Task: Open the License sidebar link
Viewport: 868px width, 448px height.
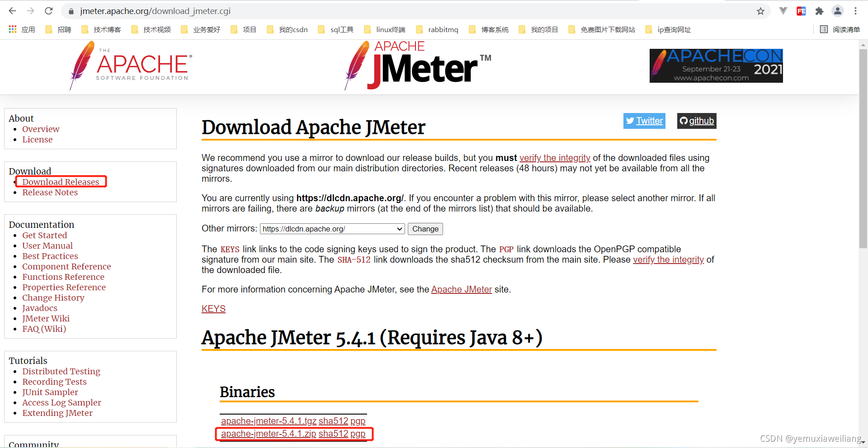Action: point(38,139)
